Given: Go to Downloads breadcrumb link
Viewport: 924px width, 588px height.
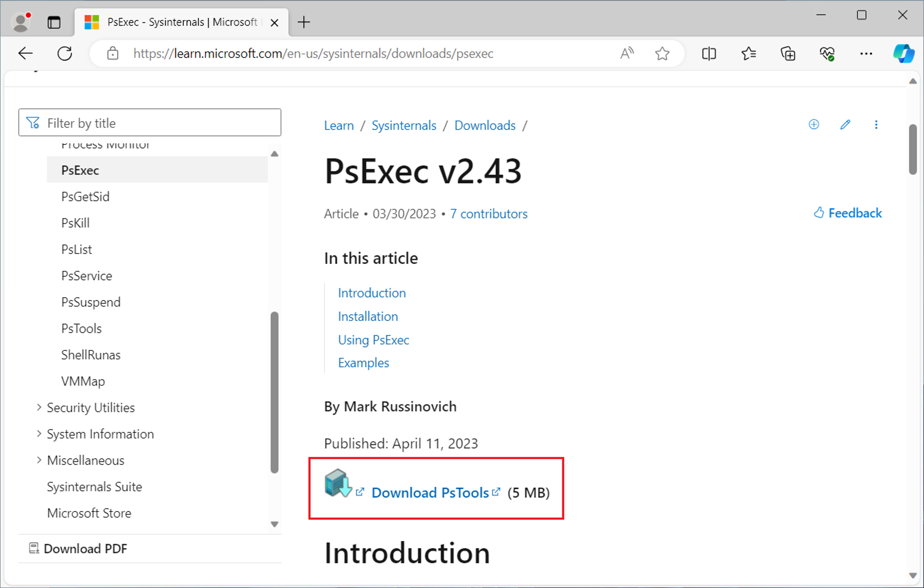Looking at the screenshot, I should [485, 125].
